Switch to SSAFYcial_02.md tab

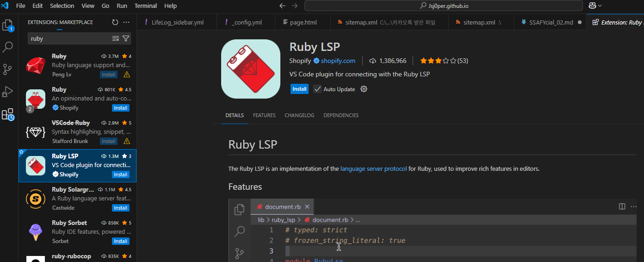click(550, 22)
